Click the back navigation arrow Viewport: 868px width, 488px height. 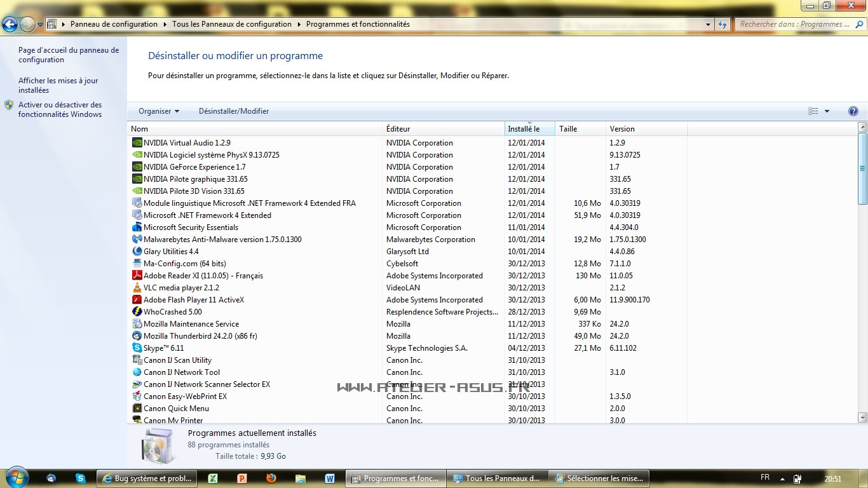pos(10,24)
